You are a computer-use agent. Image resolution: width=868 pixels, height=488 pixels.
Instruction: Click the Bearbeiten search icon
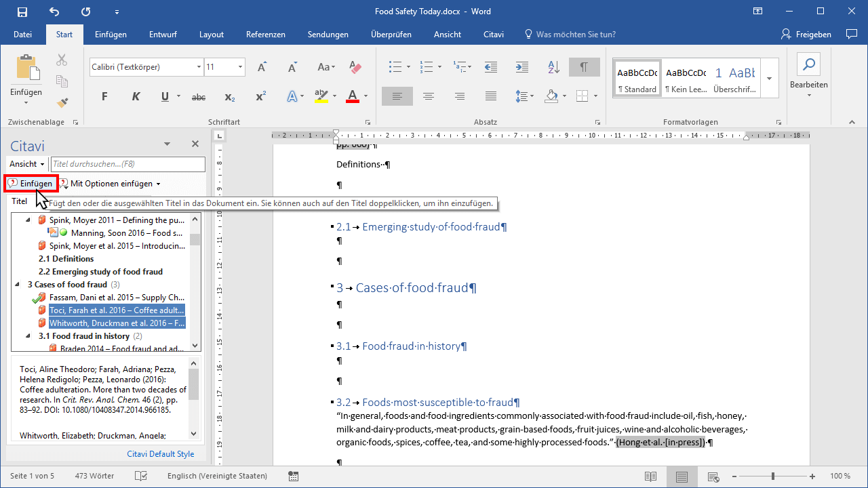tap(808, 65)
